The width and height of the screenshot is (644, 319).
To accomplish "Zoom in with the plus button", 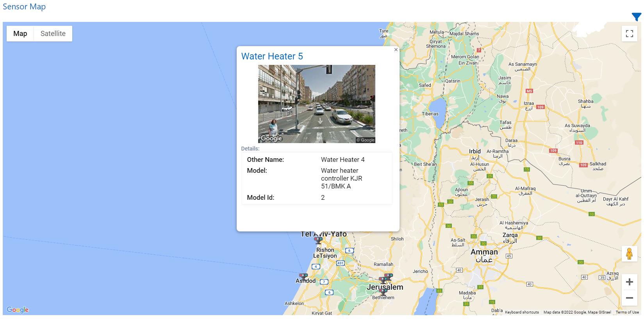I will (629, 282).
